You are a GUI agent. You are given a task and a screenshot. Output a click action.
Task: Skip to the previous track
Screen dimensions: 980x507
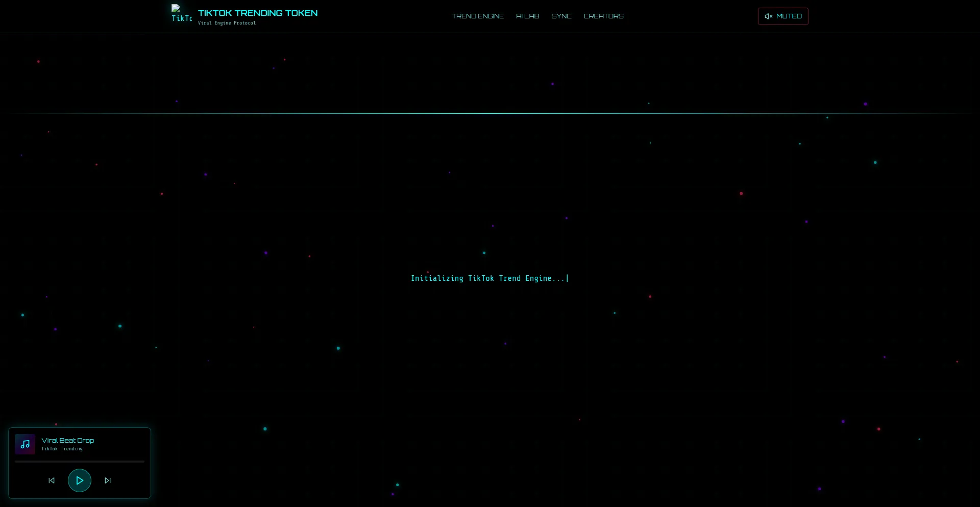(52, 480)
